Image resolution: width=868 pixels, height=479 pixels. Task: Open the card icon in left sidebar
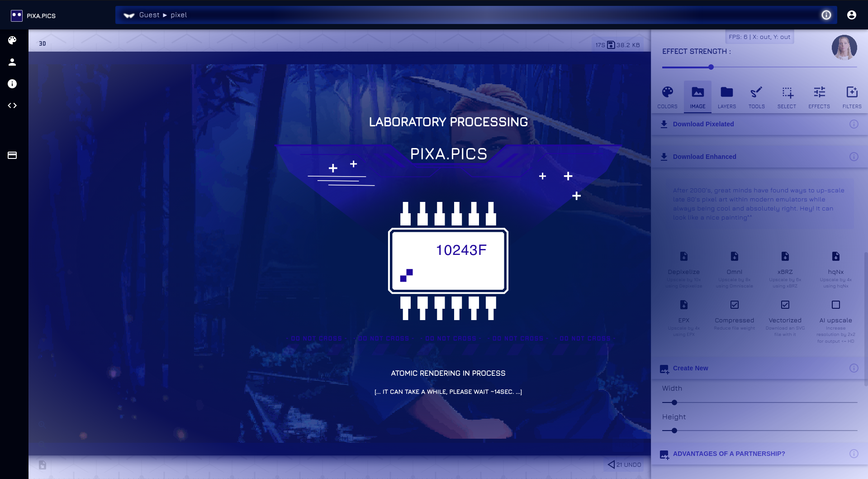tap(12, 155)
